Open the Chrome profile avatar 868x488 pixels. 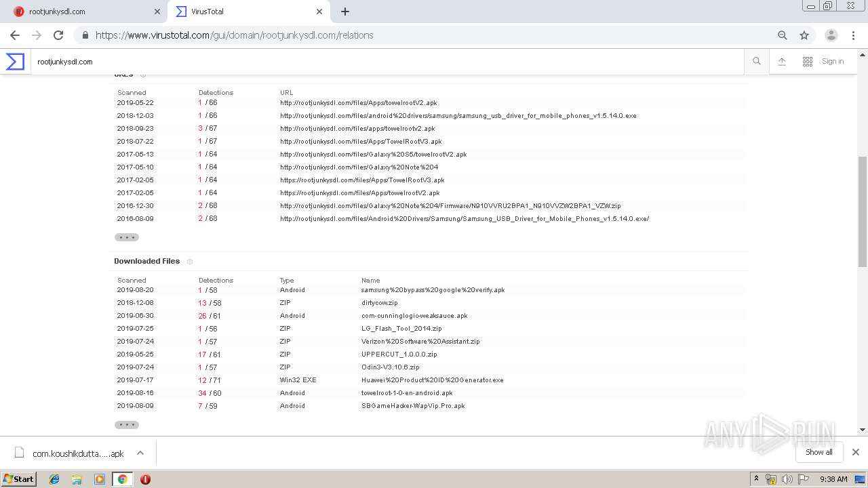(x=831, y=35)
